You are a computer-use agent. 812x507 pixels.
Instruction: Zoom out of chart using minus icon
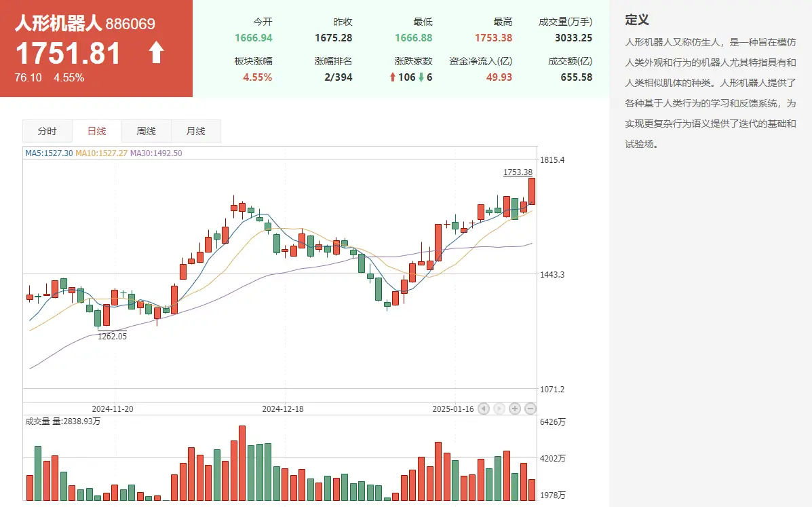[x=530, y=409]
